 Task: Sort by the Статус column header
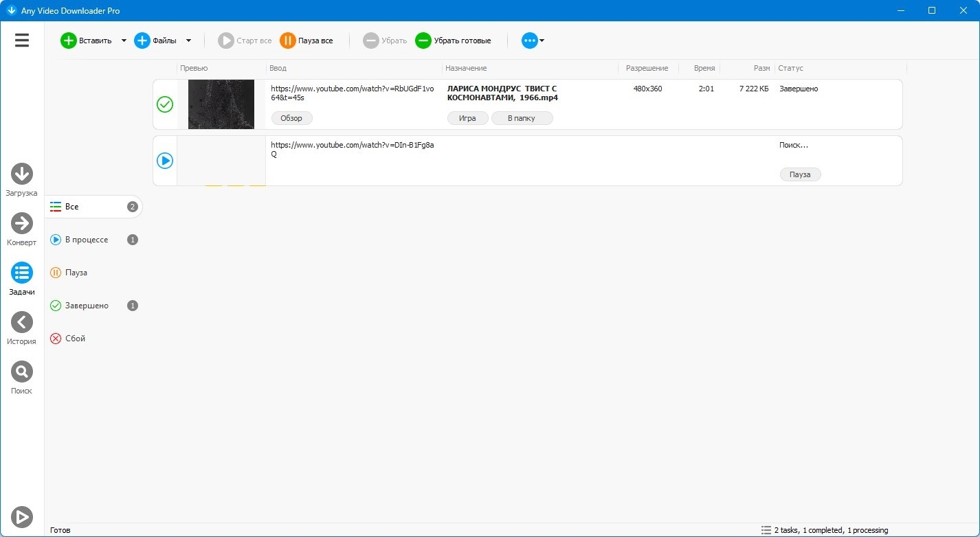(x=840, y=68)
